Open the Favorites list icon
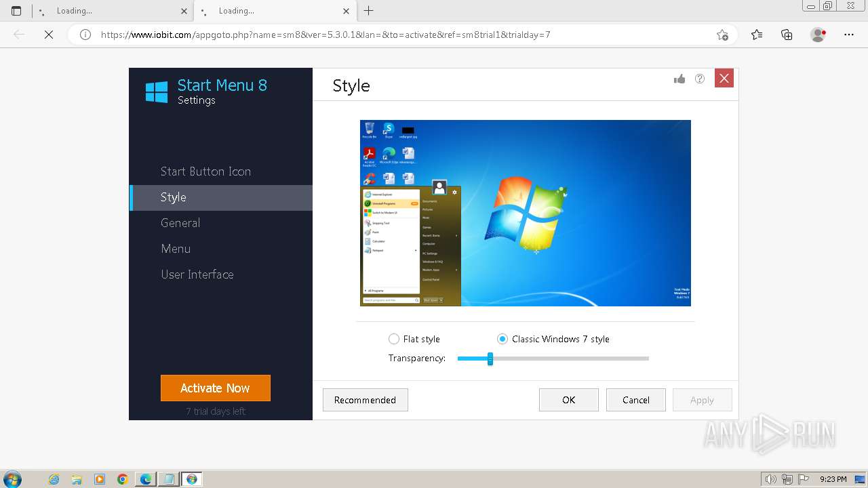868x488 pixels. pos(757,35)
